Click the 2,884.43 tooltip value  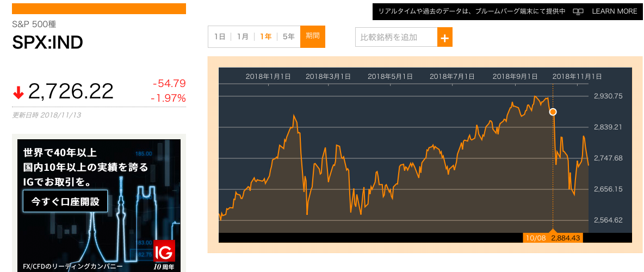tap(565, 238)
